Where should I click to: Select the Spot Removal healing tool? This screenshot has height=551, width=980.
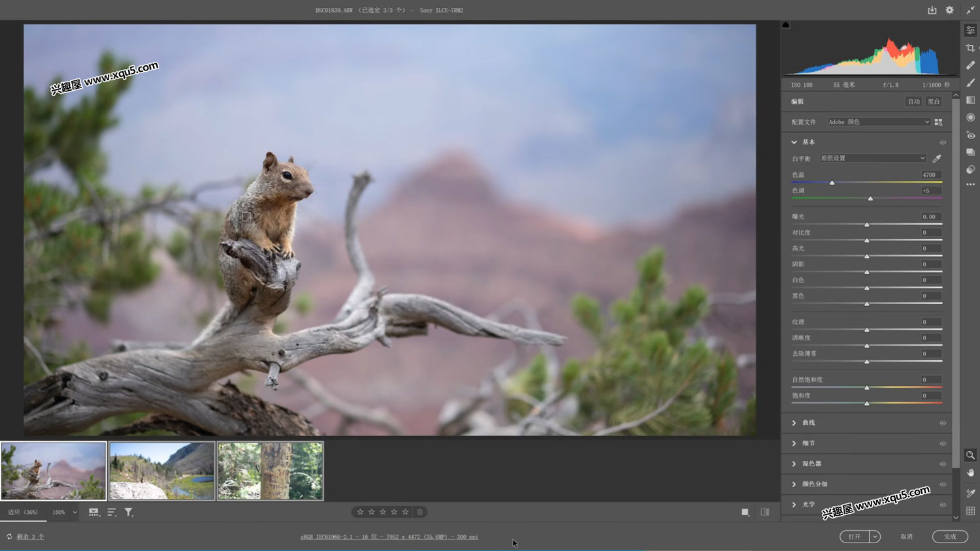click(x=970, y=65)
